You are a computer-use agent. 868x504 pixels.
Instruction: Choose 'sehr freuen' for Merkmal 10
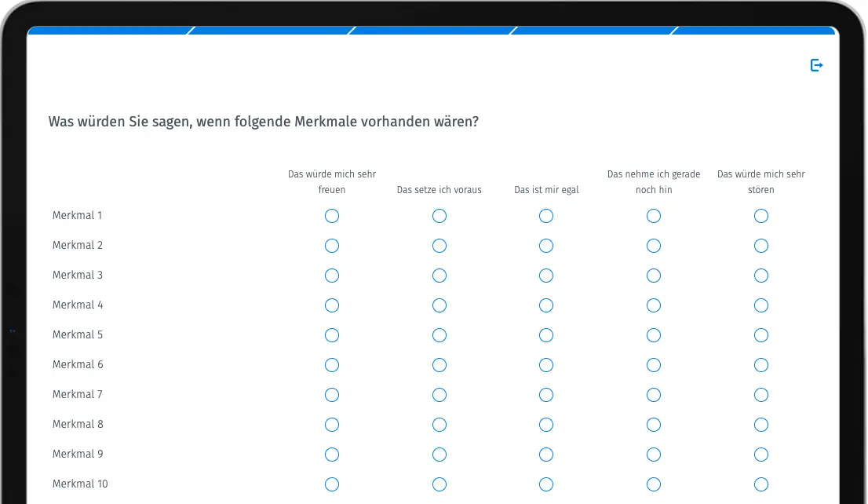tap(332, 485)
